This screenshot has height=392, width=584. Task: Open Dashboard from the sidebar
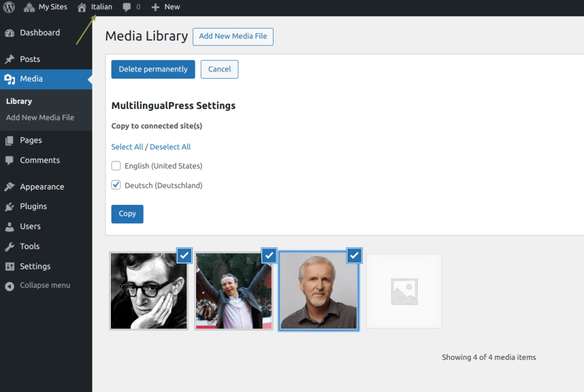tap(40, 33)
